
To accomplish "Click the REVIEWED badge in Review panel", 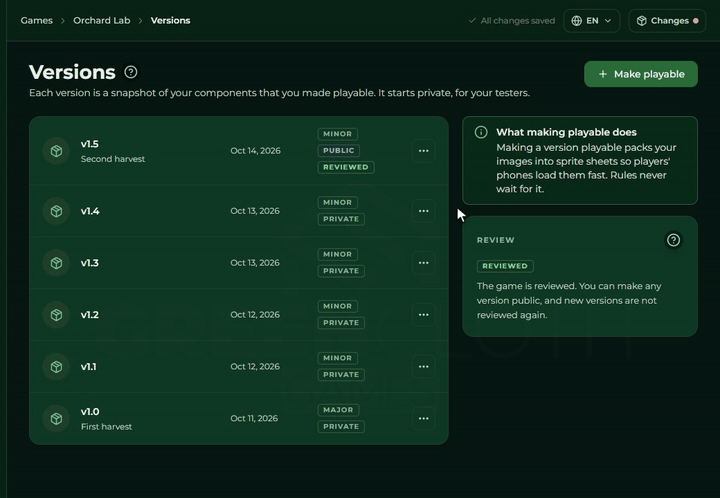I will 505,266.
